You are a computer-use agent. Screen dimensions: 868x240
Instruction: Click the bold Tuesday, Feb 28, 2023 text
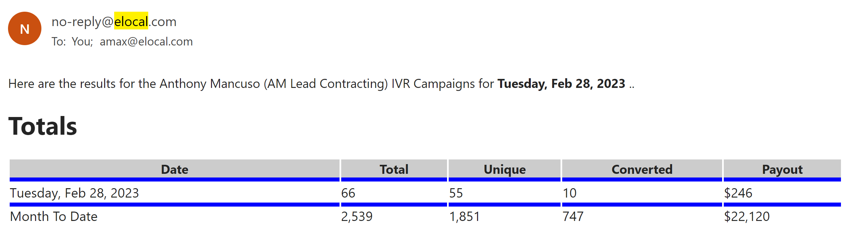(x=562, y=83)
